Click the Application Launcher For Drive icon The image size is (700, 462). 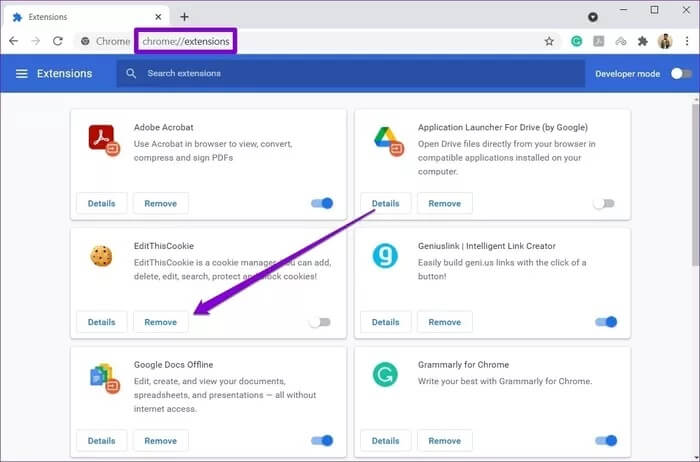point(388,141)
